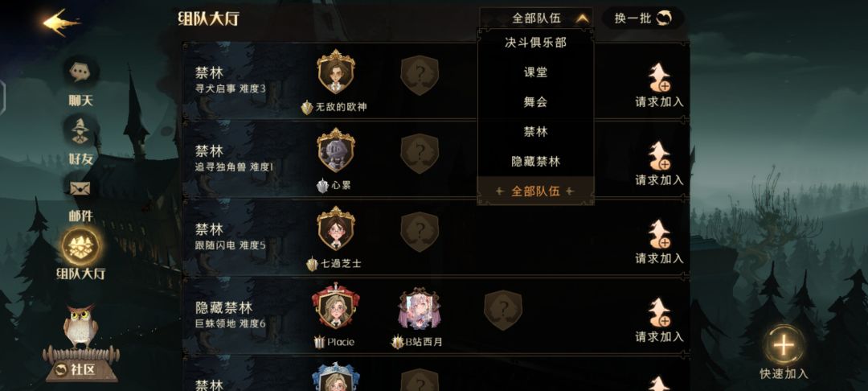Collapse the 全部队伍 filter dropdown
Viewport: 868px width, 391px height.
point(536,19)
